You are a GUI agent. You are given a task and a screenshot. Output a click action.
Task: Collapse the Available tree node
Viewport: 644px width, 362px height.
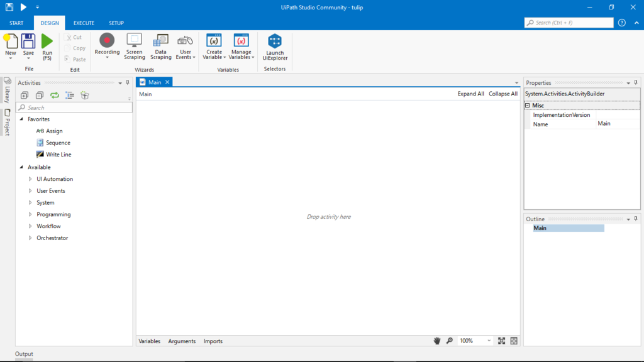22,167
